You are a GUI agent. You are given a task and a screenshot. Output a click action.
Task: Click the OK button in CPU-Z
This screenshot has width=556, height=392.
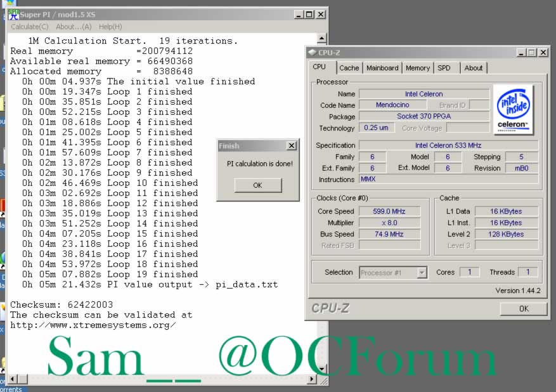[524, 309]
